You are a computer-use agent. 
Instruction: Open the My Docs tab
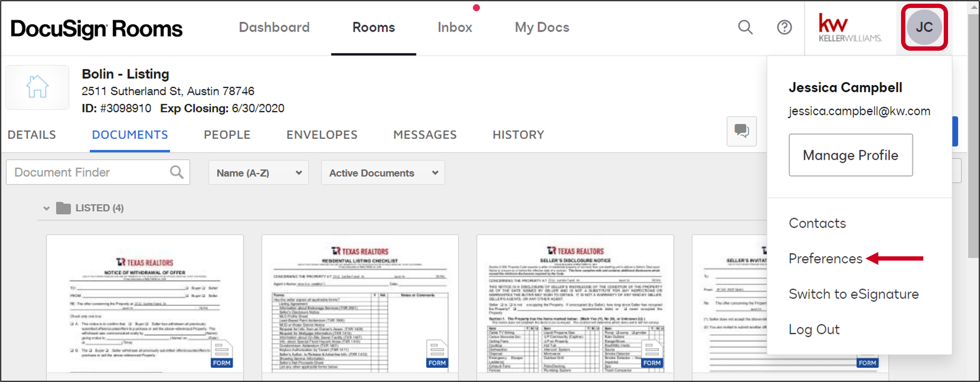542,27
